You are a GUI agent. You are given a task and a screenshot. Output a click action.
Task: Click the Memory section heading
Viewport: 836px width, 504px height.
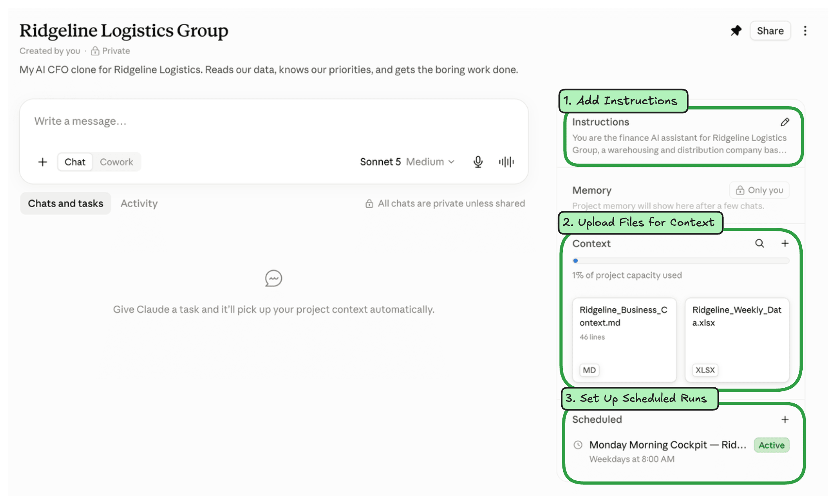coord(592,190)
